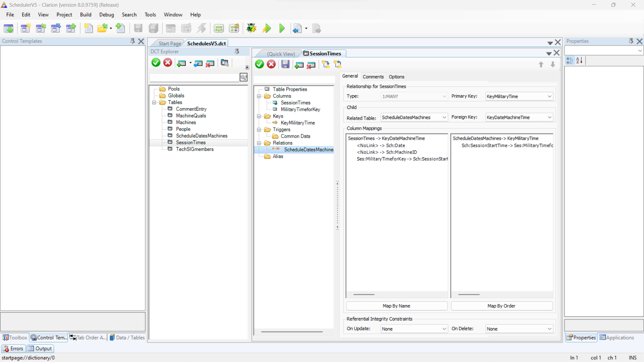Open the Related Table dropdown

444,117
